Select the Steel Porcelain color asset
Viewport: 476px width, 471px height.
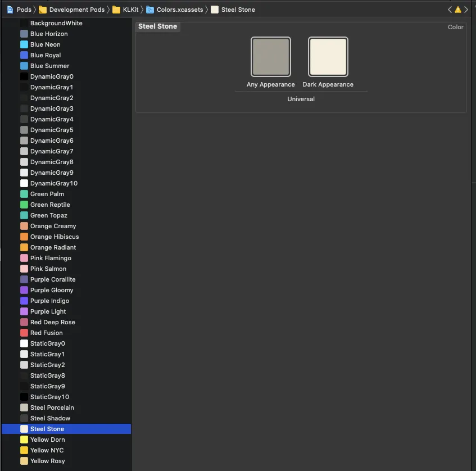(66, 407)
